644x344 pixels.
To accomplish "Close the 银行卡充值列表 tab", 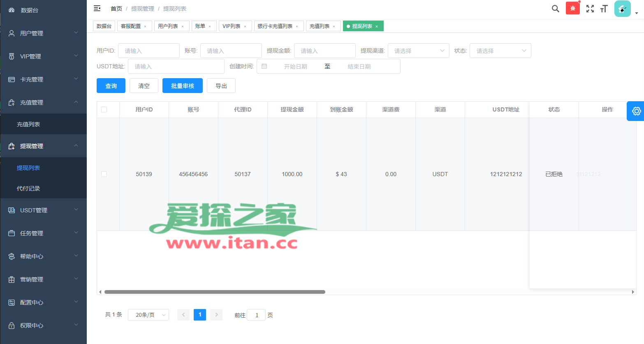I will point(297,26).
